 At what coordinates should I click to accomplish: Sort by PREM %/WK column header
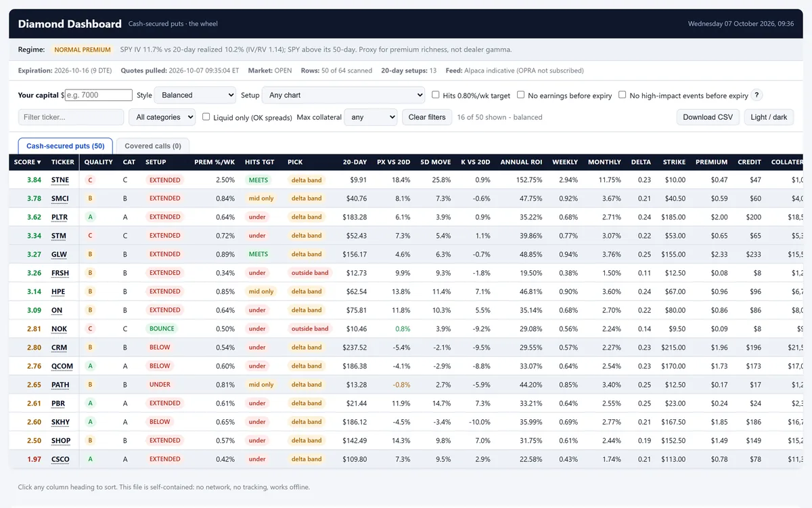click(215, 162)
